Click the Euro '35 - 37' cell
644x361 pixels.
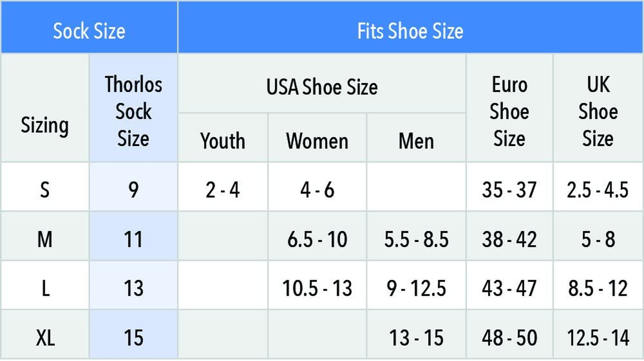[509, 190]
